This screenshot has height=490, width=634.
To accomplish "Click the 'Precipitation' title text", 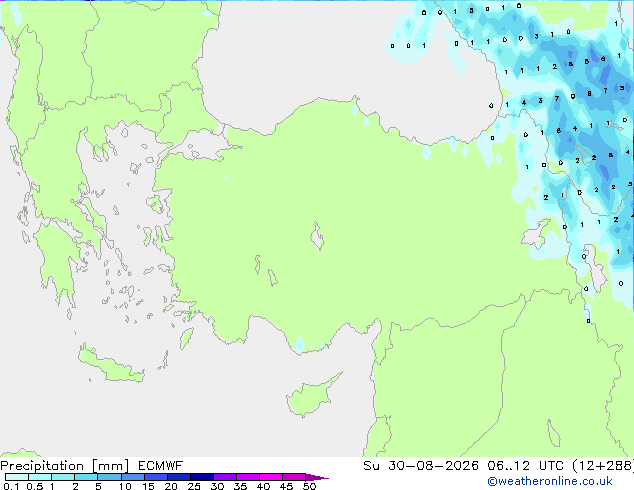I will click(42, 466).
